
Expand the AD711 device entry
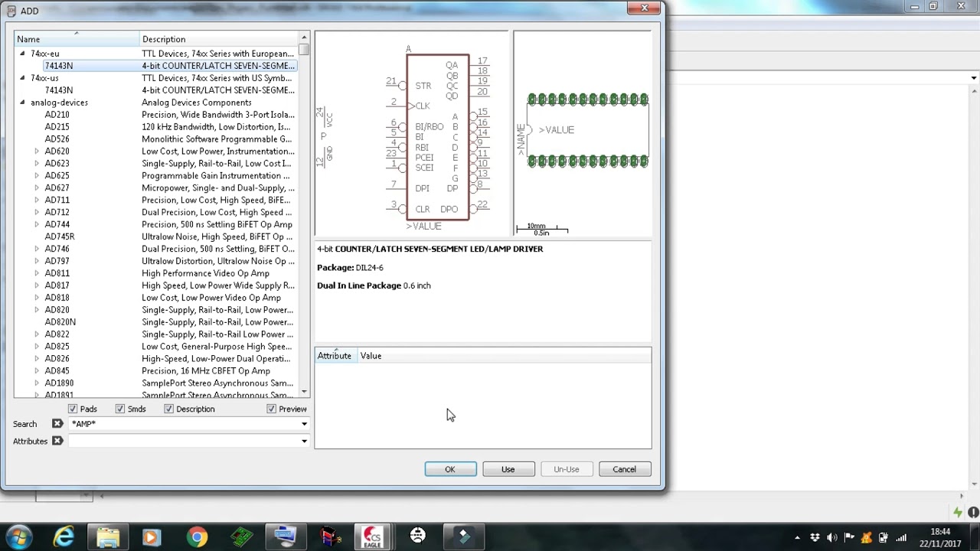pos(37,201)
